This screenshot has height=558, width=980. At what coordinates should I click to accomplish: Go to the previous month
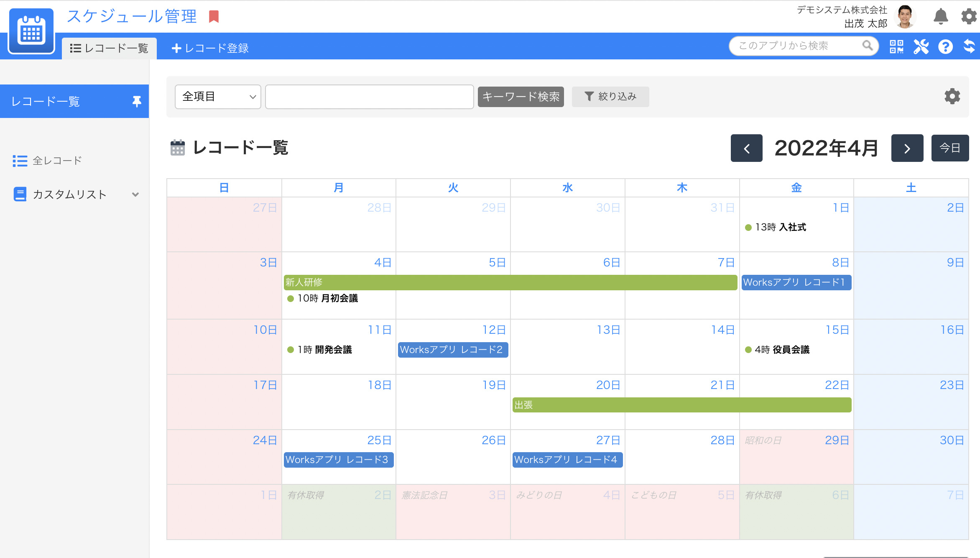point(746,148)
